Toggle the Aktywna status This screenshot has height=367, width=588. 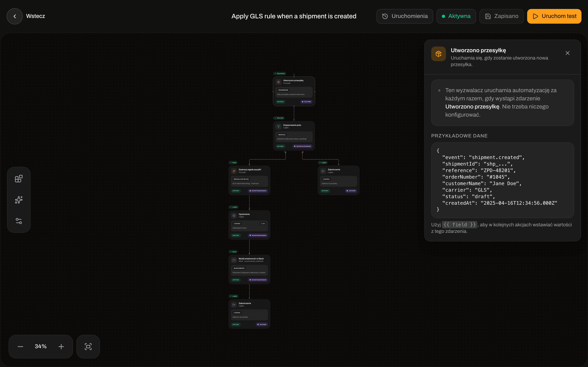[456, 16]
